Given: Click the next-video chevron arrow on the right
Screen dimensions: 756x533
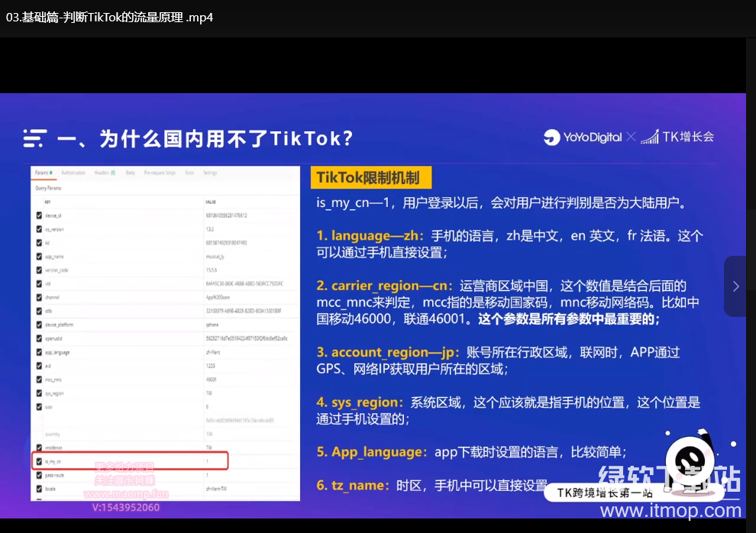Looking at the screenshot, I should coord(735,286).
